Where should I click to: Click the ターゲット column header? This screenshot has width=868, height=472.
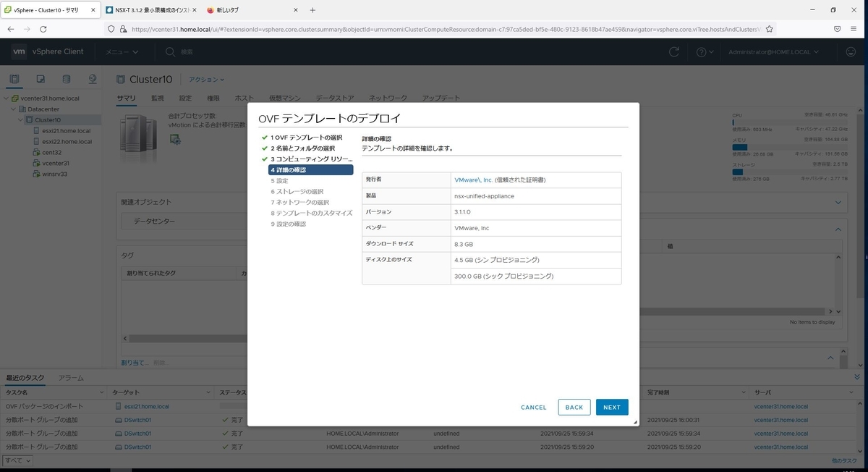tap(162, 392)
